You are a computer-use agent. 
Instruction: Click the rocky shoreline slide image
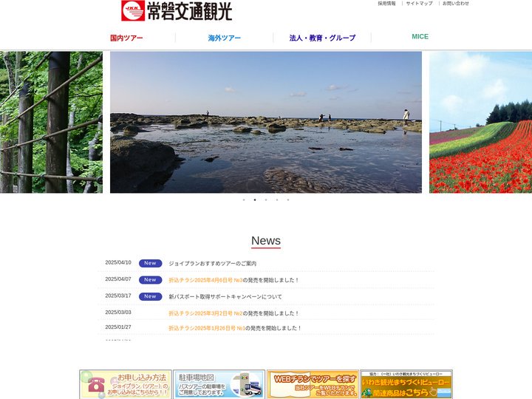click(266, 122)
